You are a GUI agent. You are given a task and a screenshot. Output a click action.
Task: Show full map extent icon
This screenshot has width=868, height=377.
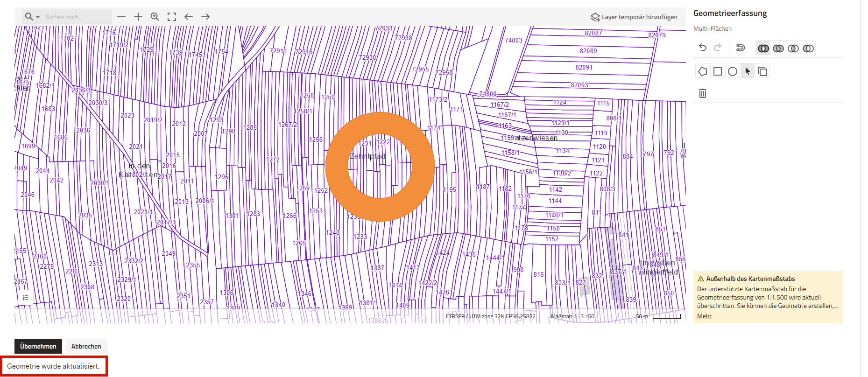tap(172, 17)
